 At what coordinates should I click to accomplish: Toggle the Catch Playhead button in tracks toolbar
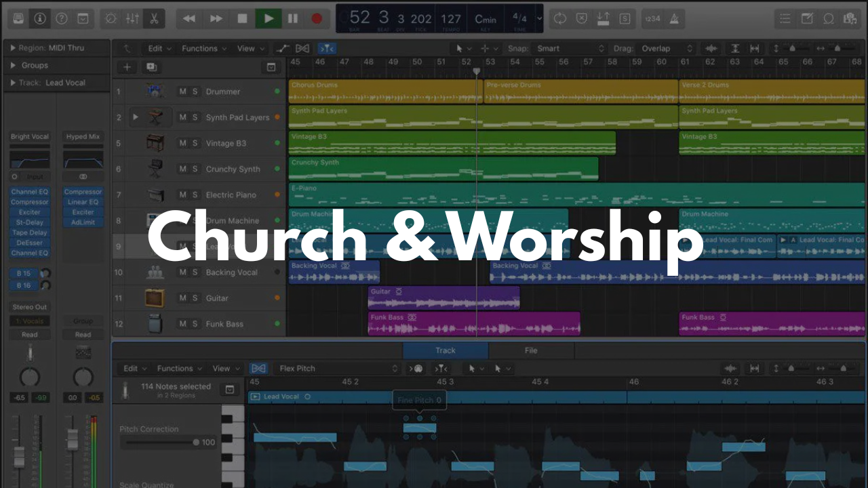(x=327, y=48)
